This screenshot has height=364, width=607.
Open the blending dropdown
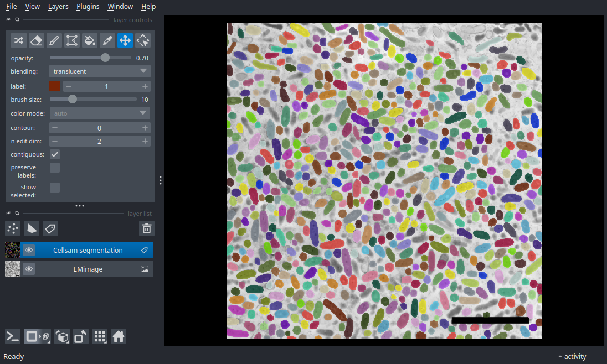pyautogui.click(x=100, y=71)
